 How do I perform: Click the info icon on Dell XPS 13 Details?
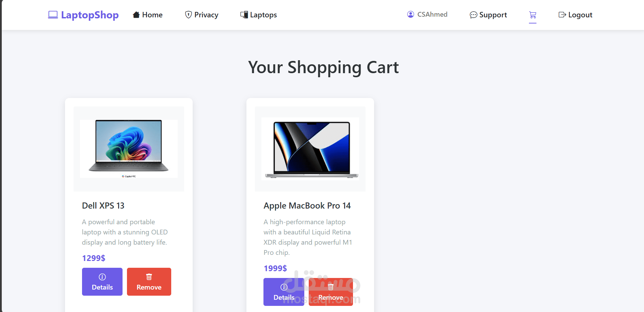(x=102, y=277)
